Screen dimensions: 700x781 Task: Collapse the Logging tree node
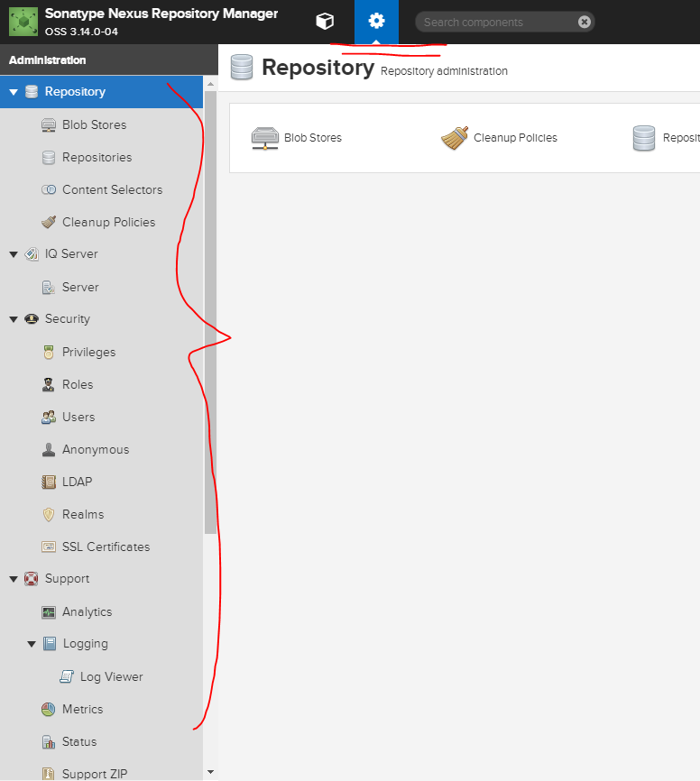(x=32, y=644)
